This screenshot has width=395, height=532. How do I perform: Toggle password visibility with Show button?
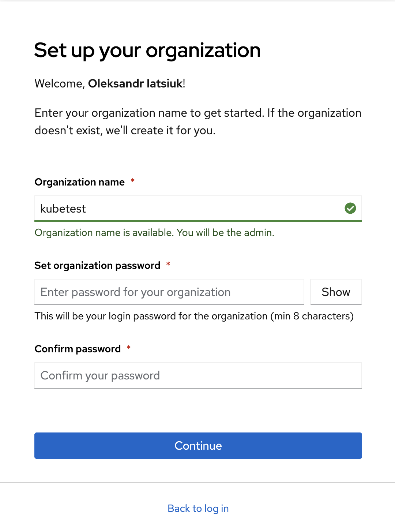[x=335, y=292]
